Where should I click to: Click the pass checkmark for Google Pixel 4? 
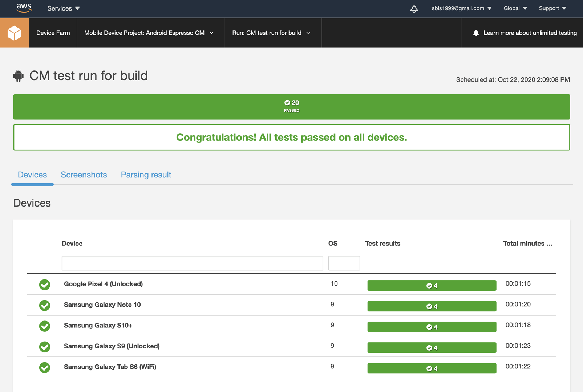coord(45,285)
